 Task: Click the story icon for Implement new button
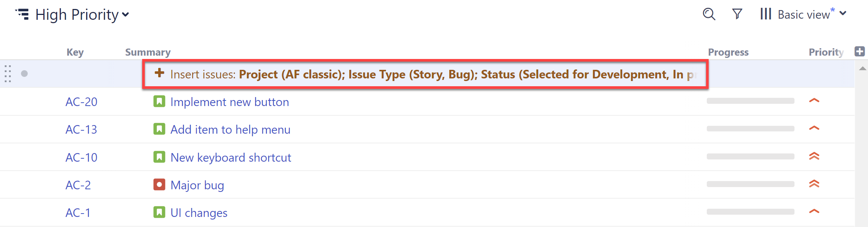159,101
